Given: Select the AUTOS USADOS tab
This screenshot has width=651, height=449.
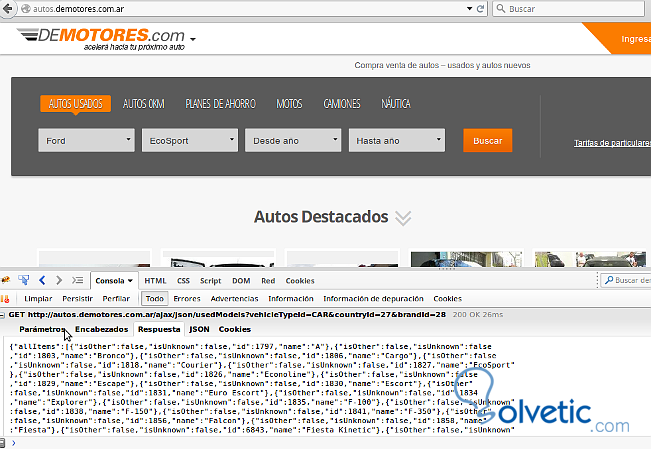Looking at the screenshot, I should (76, 103).
